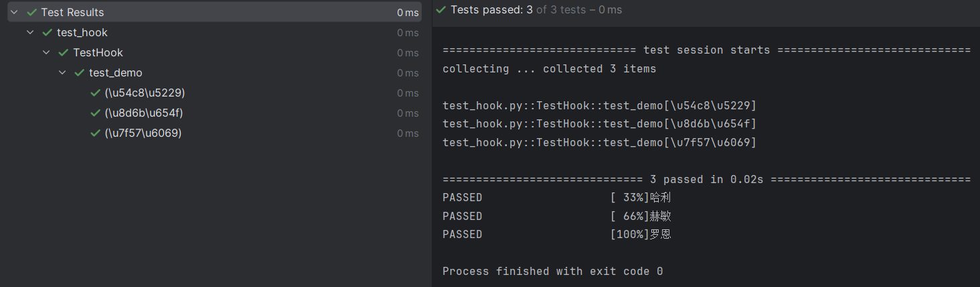Select the (\u7f57\u6069) test case
Viewport: 980px width, 287px height.
[143, 133]
